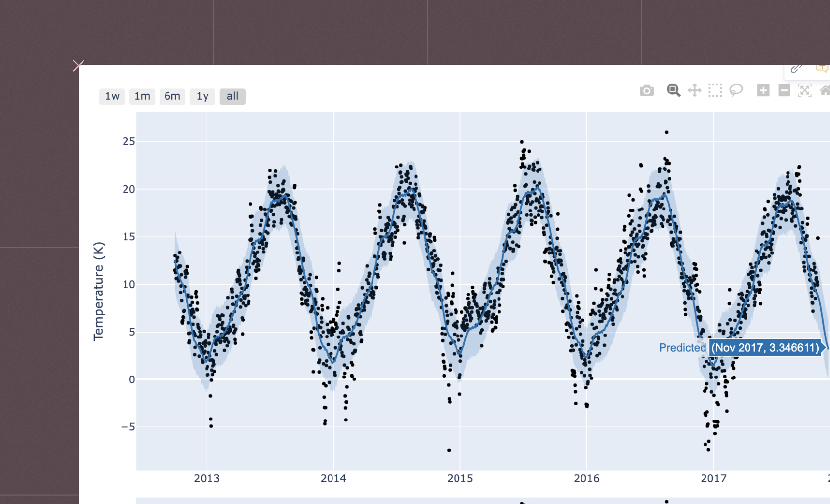Enable box select mode
Screen dimensions: 830x504
pyautogui.click(x=714, y=91)
